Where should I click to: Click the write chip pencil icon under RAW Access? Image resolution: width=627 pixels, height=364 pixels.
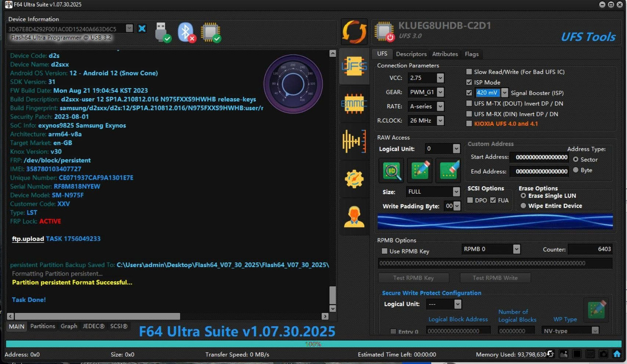420,170
